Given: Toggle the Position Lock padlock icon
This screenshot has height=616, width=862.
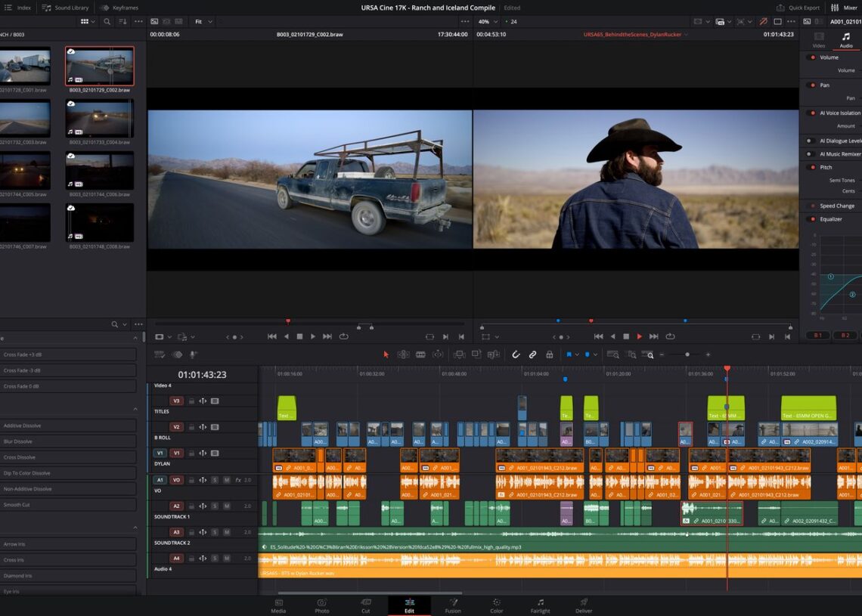Looking at the screenshot, I should (x=549, y=354).
